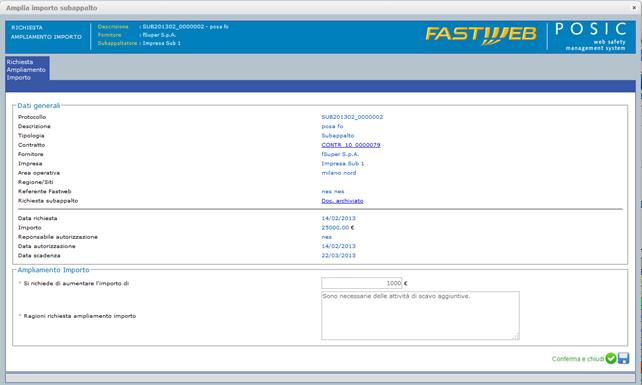The width and height of the screenshot is (642, 385).
Task: Click inside the Ragioni richiesta ampliamento textarea
Action: [420, 315]
